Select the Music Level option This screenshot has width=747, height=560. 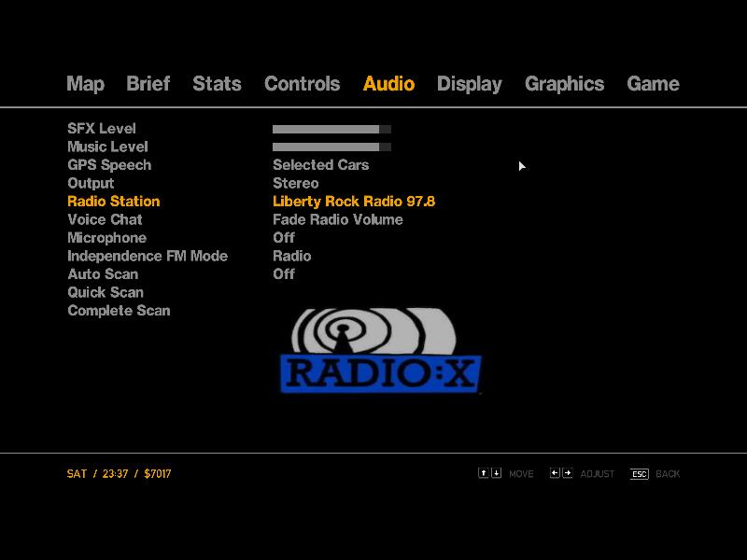(x=107, y=147)
